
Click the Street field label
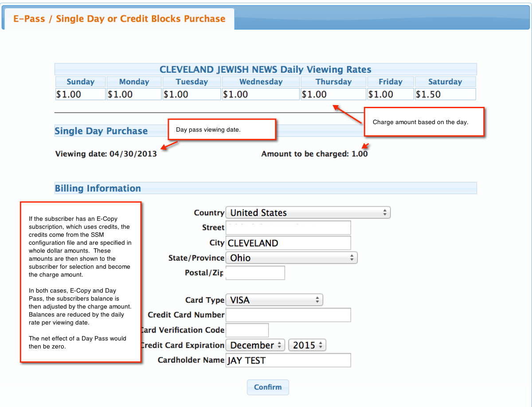click(x=213, y=227)
